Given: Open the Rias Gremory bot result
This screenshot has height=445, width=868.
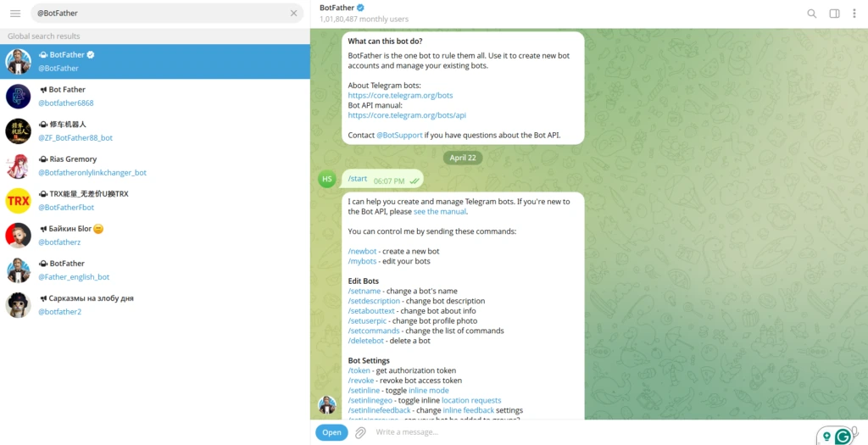Looking at the screenshot, I should click(155, 166).
